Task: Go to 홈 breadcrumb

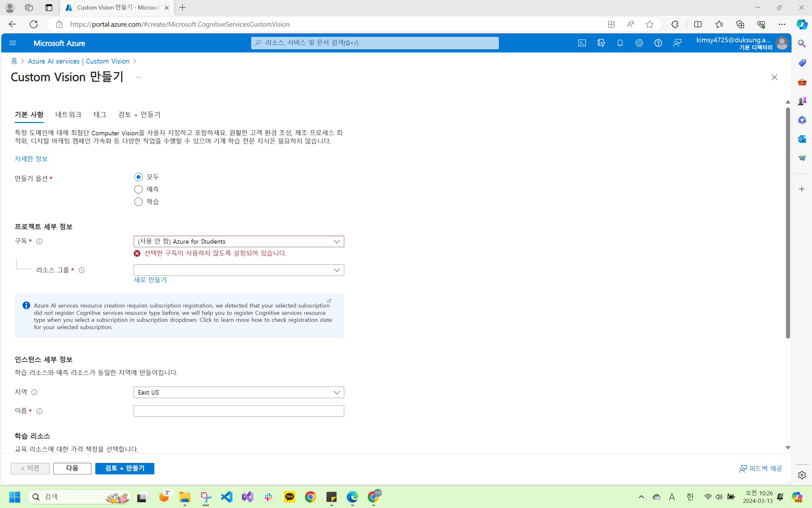Action: 14,61
